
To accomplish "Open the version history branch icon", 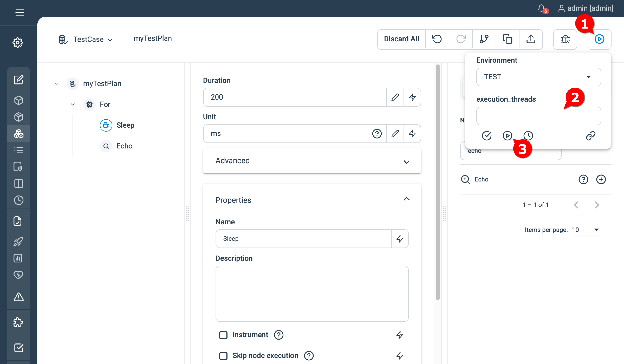I will (484, 39).
